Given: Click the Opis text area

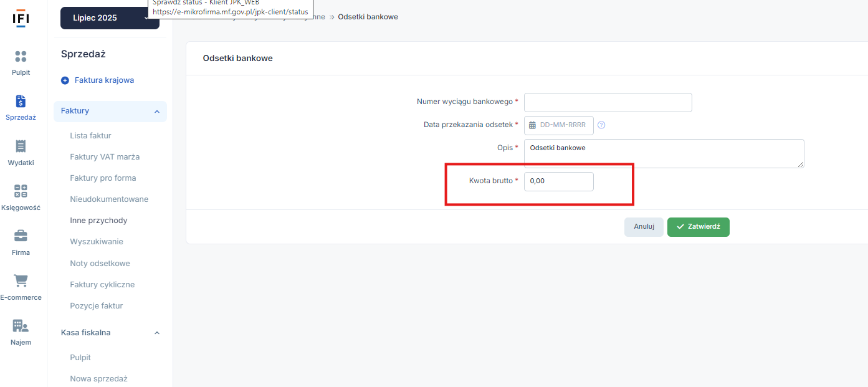Looking at the screenshot, I should click(664, 153).
